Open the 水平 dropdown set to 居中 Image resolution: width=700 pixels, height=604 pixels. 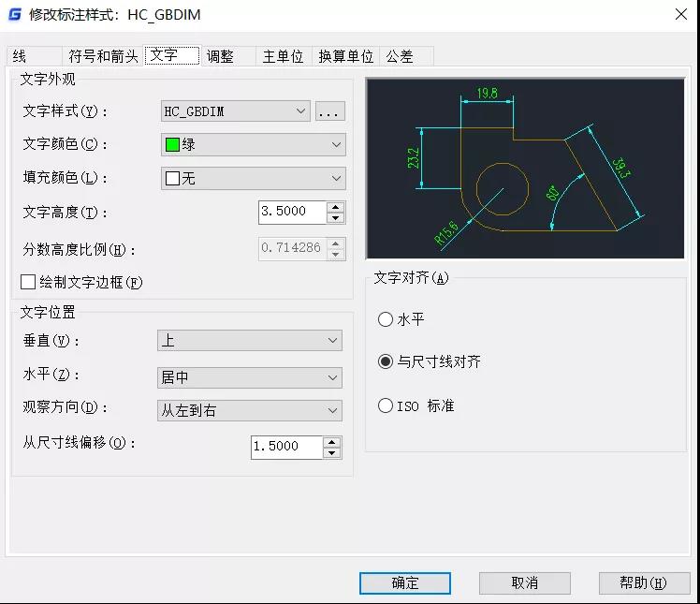(250, 377)
